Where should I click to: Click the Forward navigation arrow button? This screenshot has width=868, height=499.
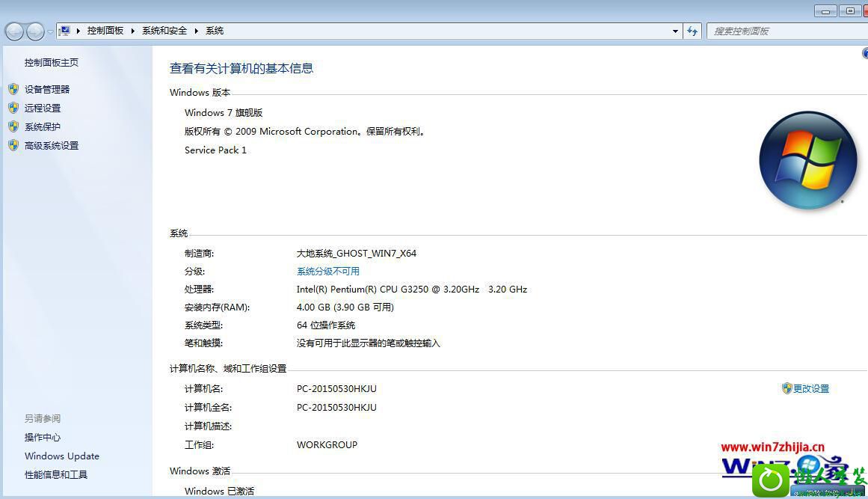point(35,31)
